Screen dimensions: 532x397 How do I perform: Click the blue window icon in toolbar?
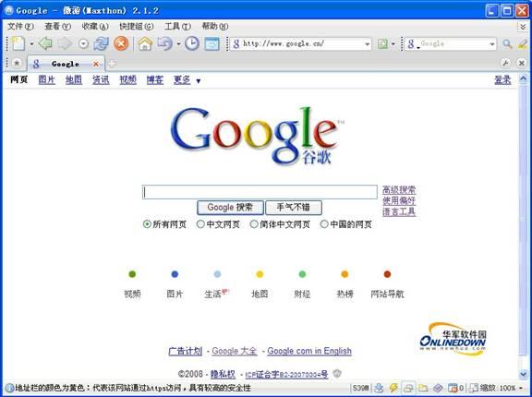(212, 44)
